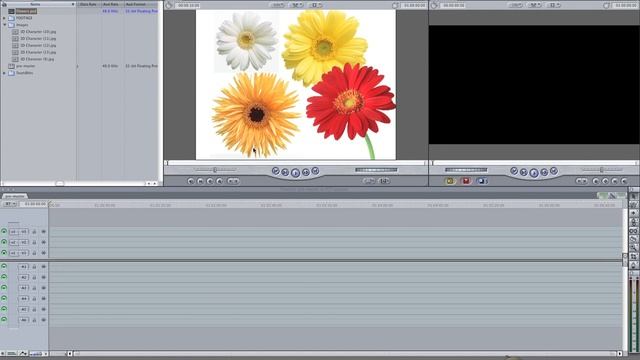Play the clip in the Viewer
Viewport: 640px width, 360px height.
tap(295, 173)
